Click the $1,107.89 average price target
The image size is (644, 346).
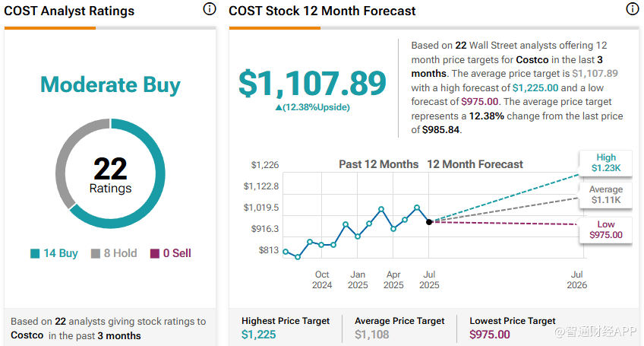click(x=312, y=84)
